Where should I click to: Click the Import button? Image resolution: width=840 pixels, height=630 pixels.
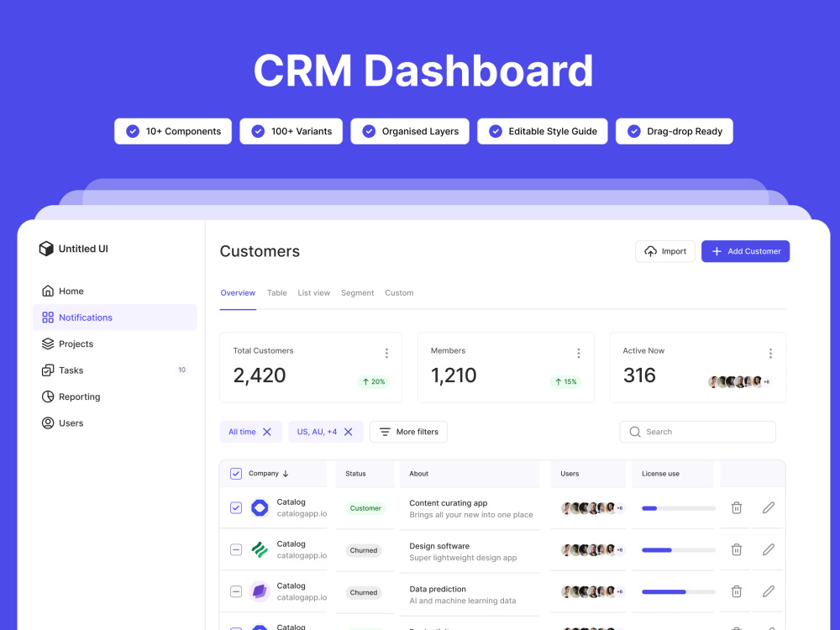coord(664,251)
